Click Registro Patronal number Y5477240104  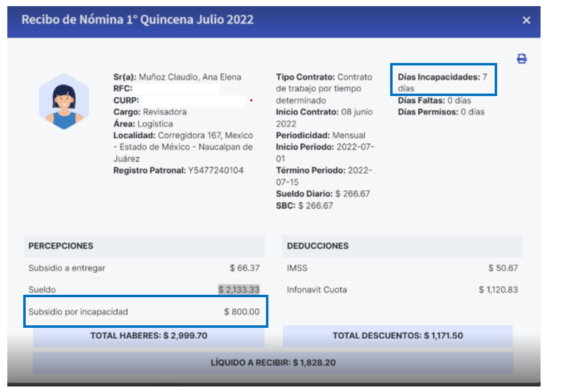[x=215, y=171]
